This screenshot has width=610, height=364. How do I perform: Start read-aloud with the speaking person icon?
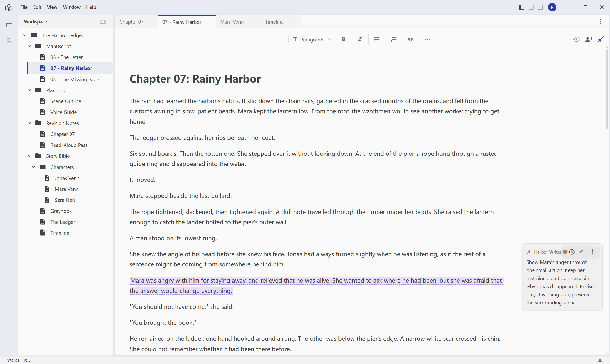588,39
